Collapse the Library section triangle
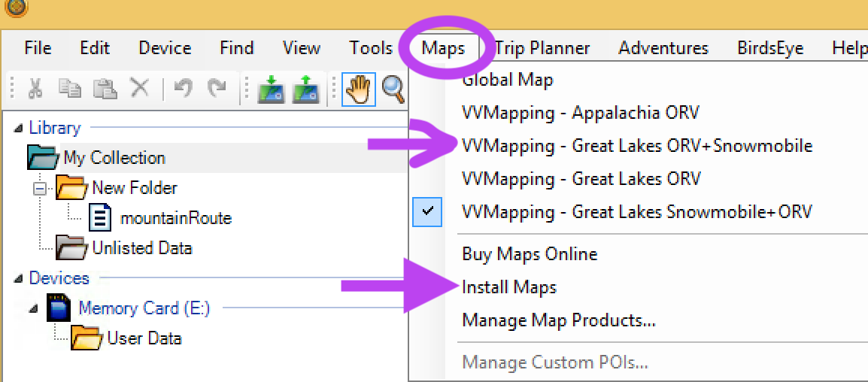The image size is (868, 382). tap(20, 129)
